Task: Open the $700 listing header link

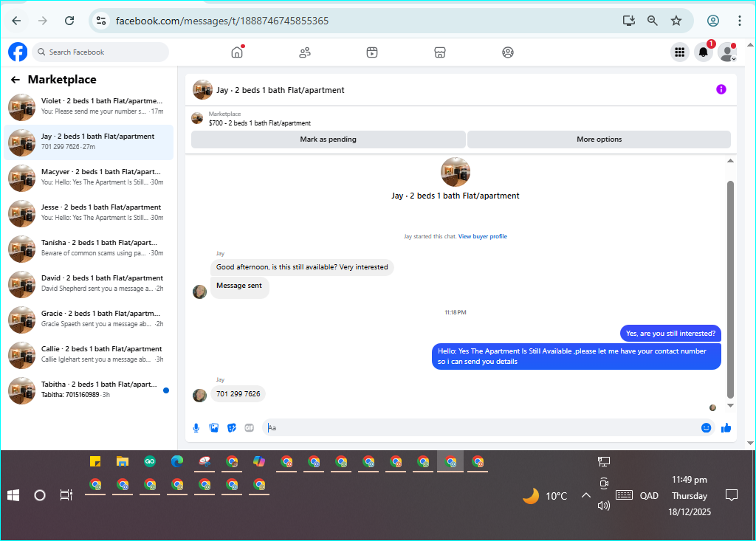Action: (x=259, y=123)
